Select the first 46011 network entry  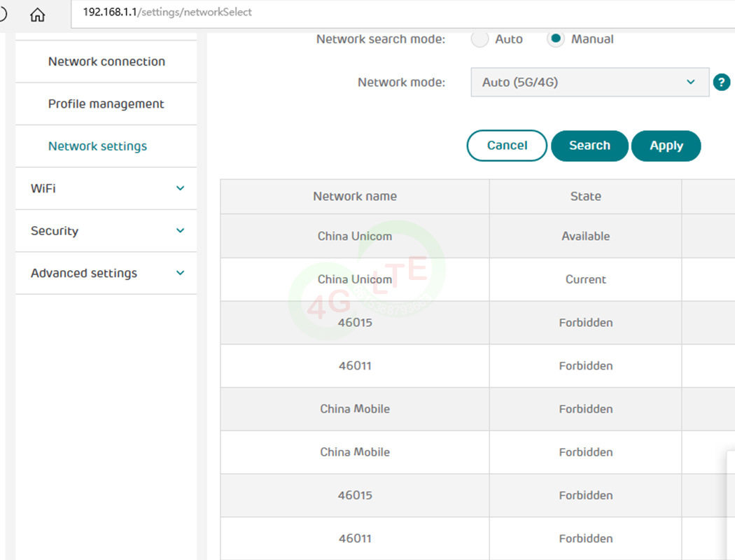(355, 365)
